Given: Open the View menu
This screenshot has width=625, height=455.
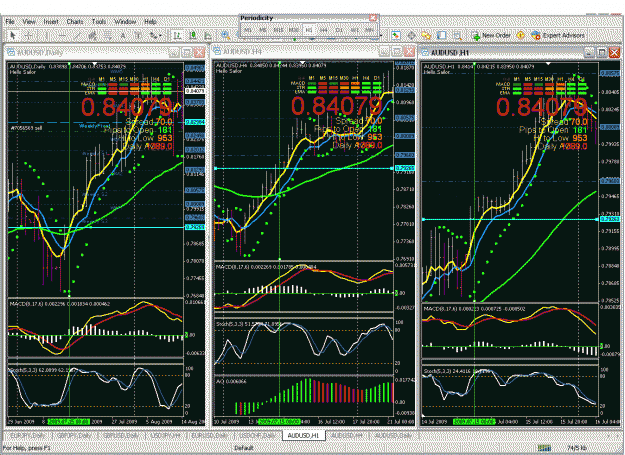Looking at the screenshot, I should pos(29,22).
